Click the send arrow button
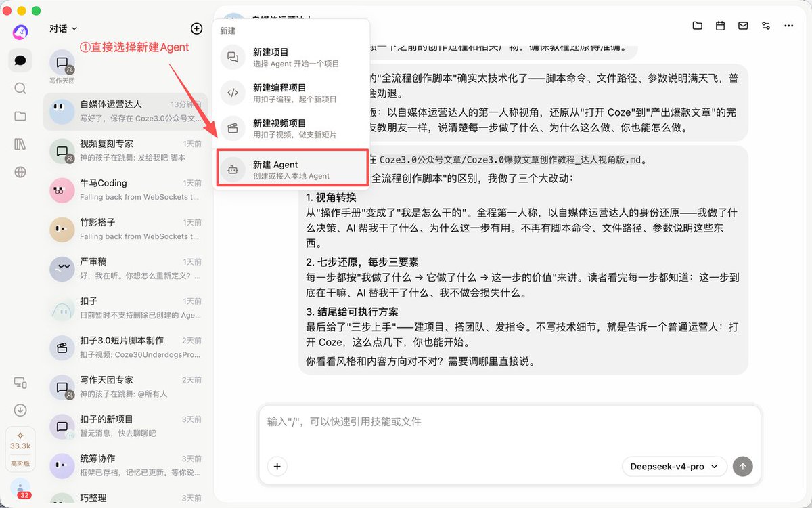Screen dimensions: 812x508 (x=742, y=466)
